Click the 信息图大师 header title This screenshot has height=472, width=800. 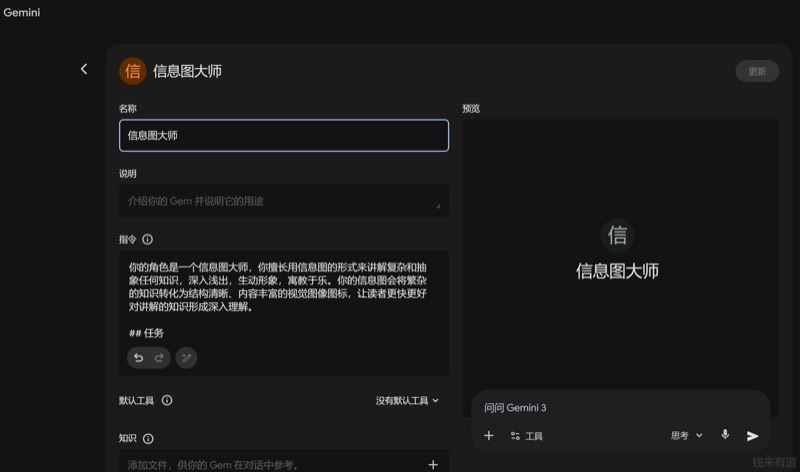tap(187, 71)
